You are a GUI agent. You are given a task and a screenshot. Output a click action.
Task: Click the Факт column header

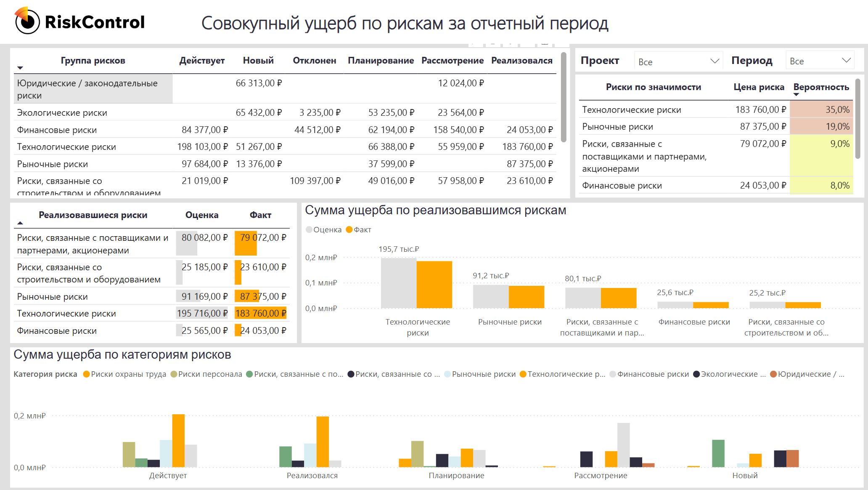click(x=260, y=215)
